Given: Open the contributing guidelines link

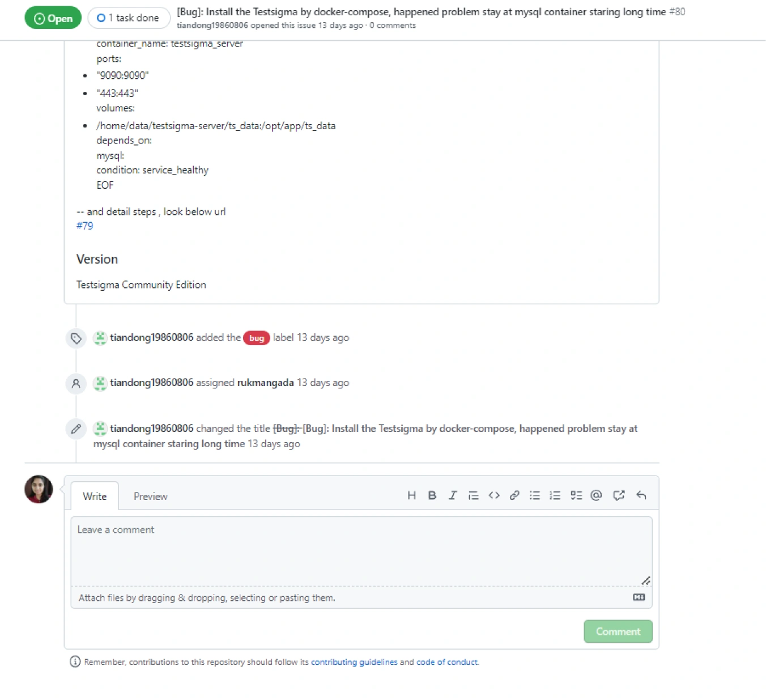Looking at the screenshot, I should click(x=354, y=662).
